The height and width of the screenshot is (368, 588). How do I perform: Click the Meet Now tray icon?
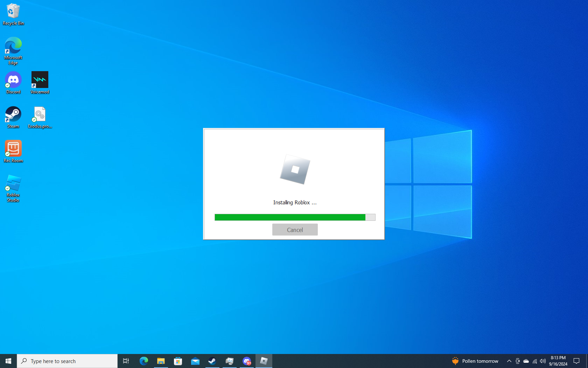(518, 361)
